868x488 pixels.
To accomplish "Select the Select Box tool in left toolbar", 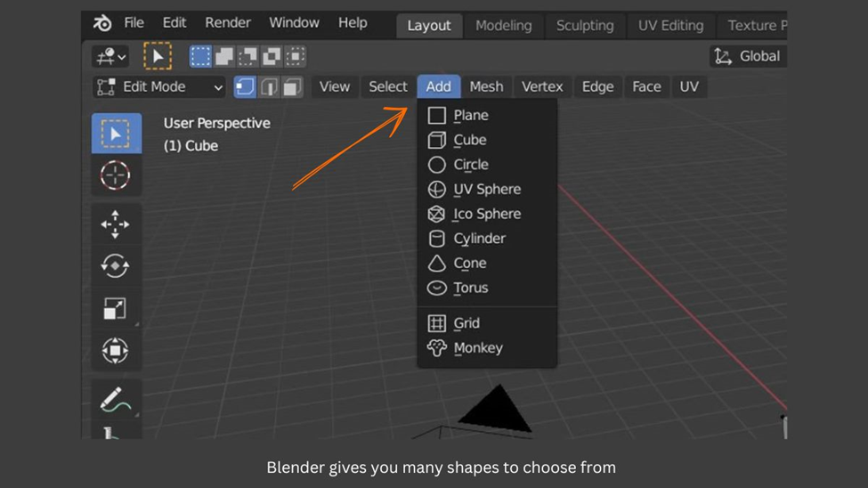I will click(x=117, y=134).
